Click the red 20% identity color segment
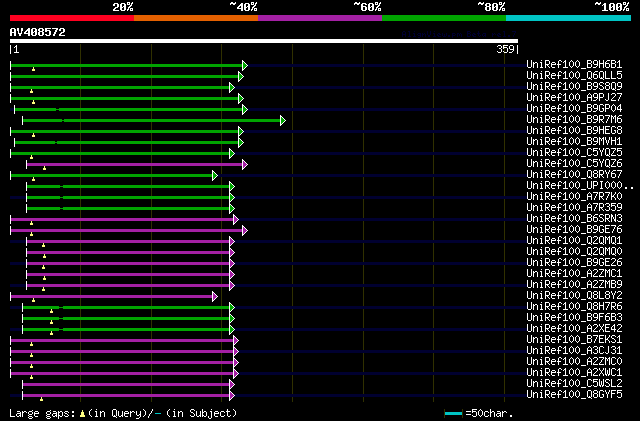Image resolution: width=640 pixels, height=421 pixels. pos(72,18)
